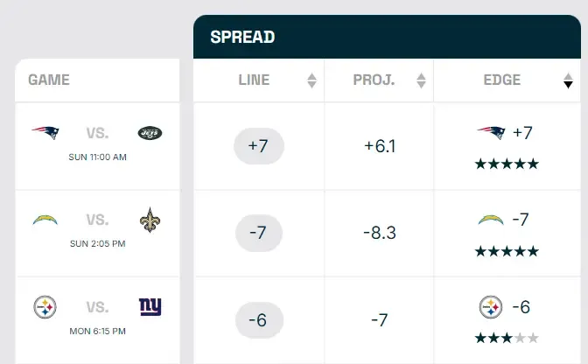Select the SPREAD tab header
Viewport: 588px width, 364px height.
click(x=242, y=37)
